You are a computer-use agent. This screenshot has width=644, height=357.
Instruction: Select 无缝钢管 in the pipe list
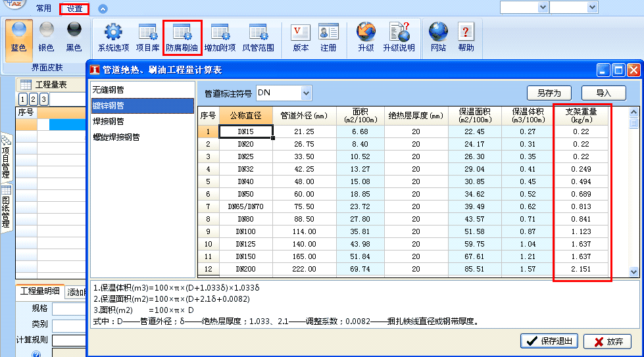pyautogui.click(x=108, y=89)
